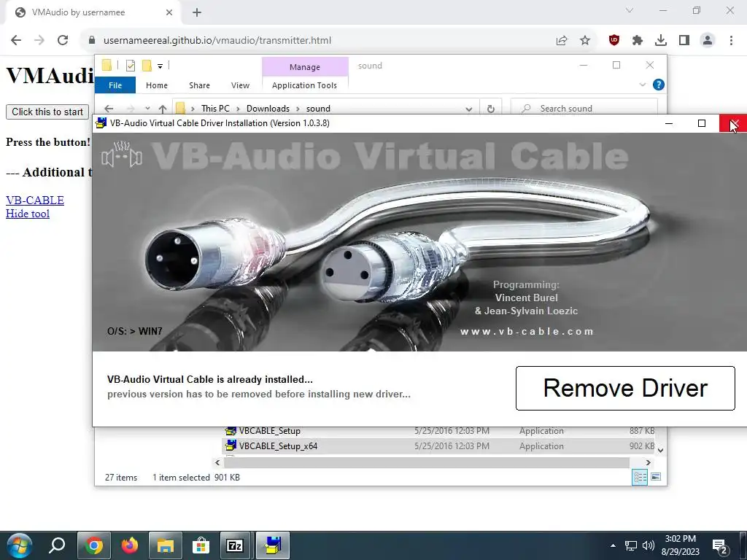Select This PC in the breadcrumb path
The image size is (747, 560).
pyautogui.click(x=215, y=109)
